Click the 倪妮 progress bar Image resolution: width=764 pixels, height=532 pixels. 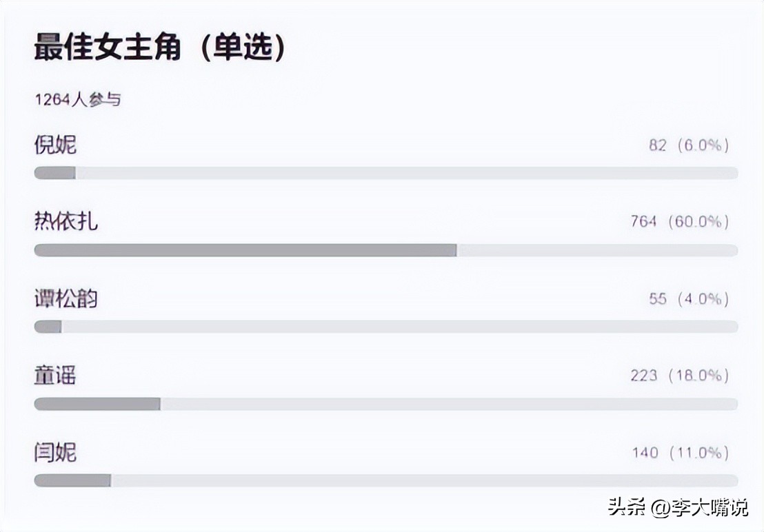[385, 173]
